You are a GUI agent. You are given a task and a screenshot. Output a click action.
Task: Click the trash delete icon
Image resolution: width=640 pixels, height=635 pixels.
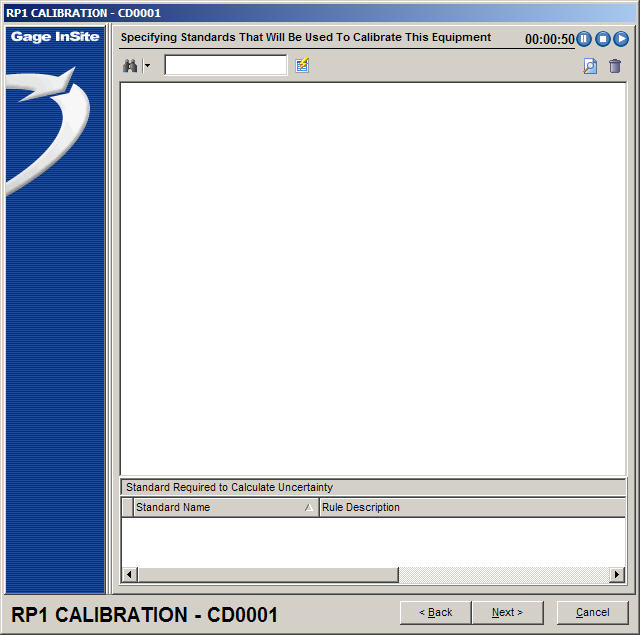pos(615,66)
